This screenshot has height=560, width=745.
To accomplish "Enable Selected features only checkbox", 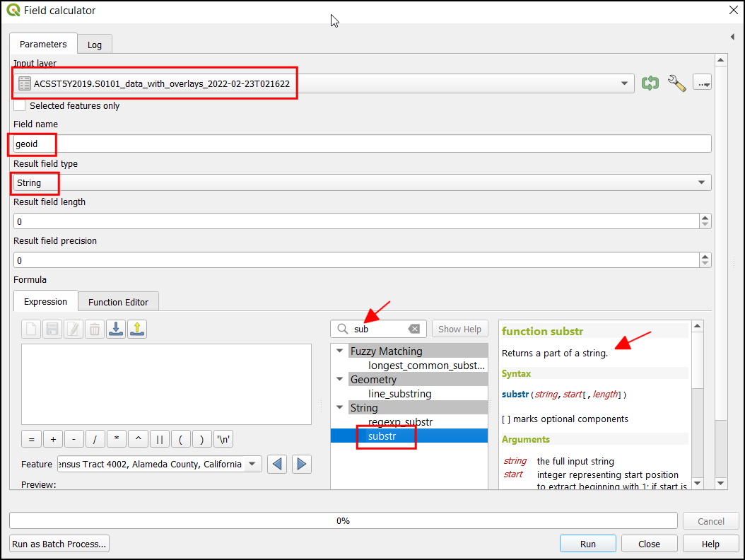I will (x=20, y=105).
